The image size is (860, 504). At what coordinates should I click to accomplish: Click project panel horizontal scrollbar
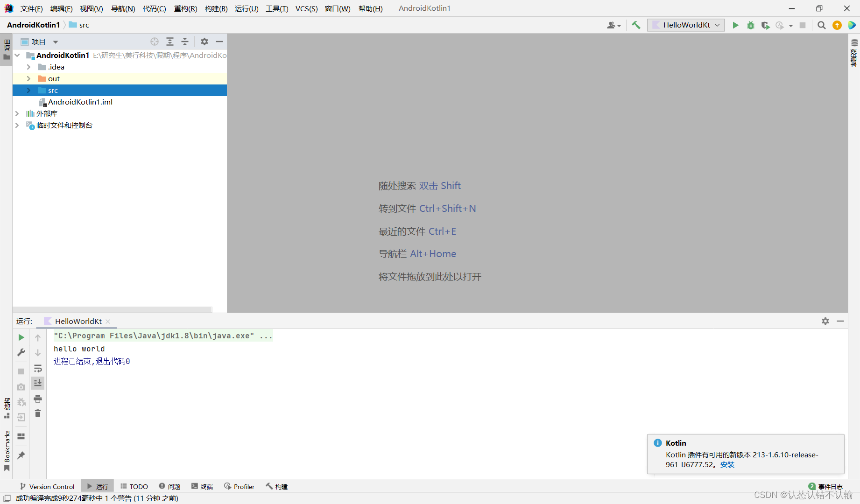pyautogui.click(x=112, y=309)
